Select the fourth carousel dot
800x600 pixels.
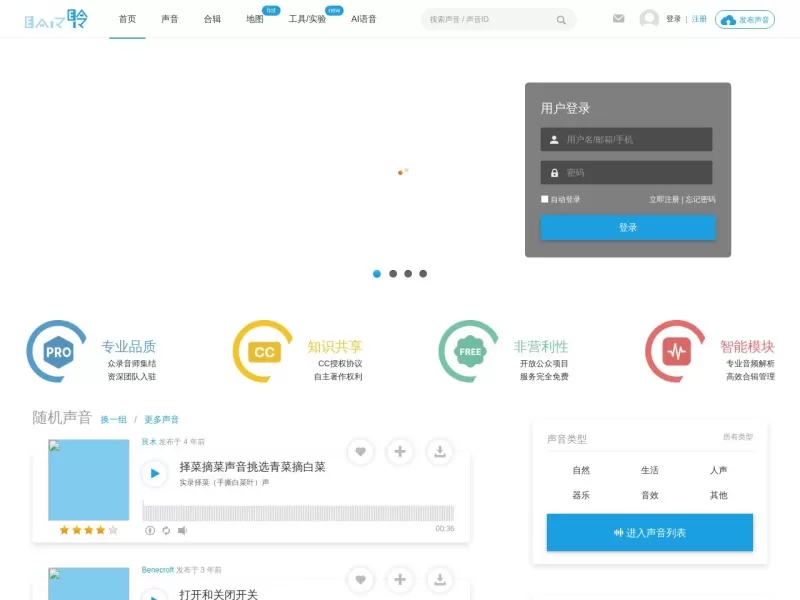pyautogui.click(x=423, y=273)
